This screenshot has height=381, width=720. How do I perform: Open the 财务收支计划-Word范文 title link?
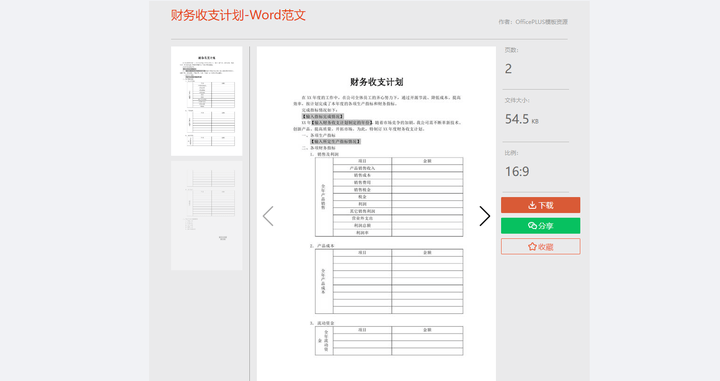click(238, 15)
